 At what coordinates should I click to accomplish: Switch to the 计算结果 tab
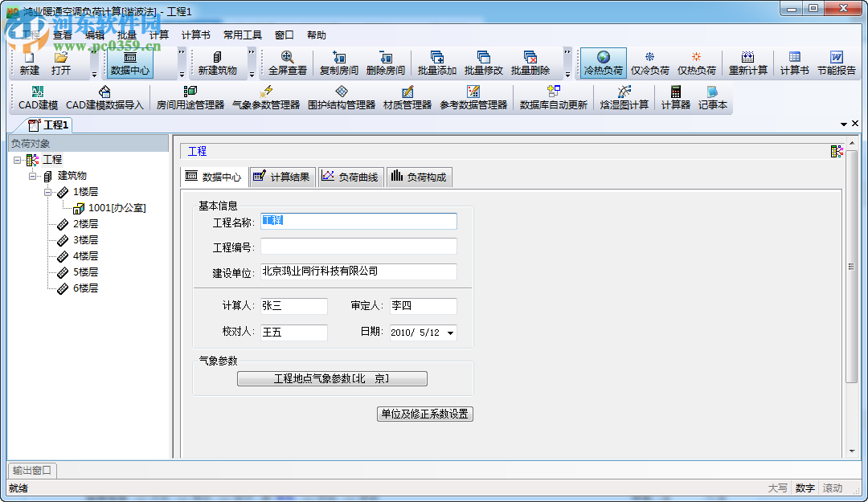click(x=282, y=178)
